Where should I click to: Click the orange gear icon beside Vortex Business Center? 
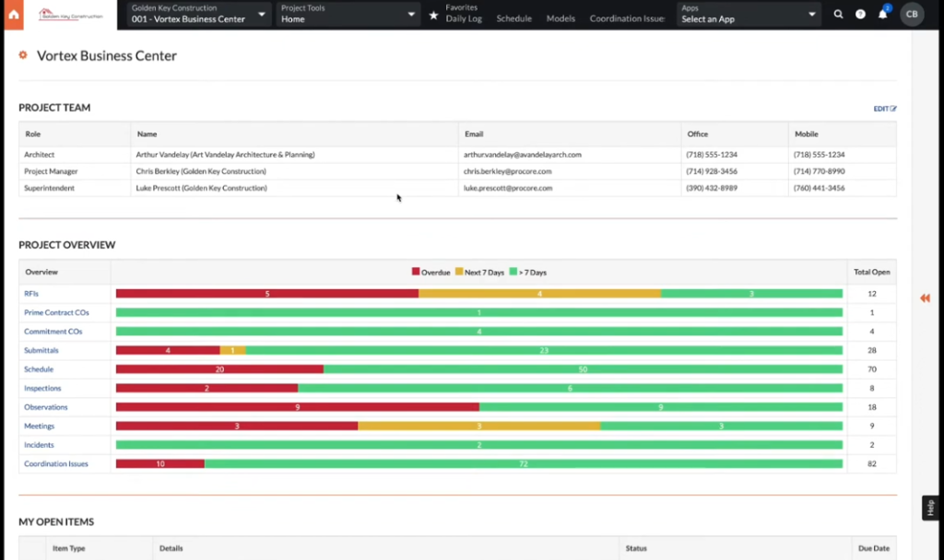coord(23,54)
